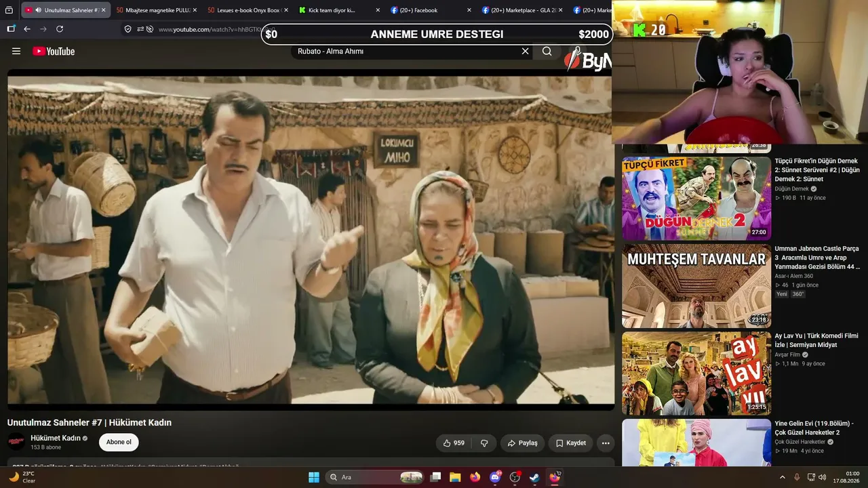Clear the YouTube search query
Viewport: 868px width, 488px height.
pyautogui.click(x=525, y=52)
